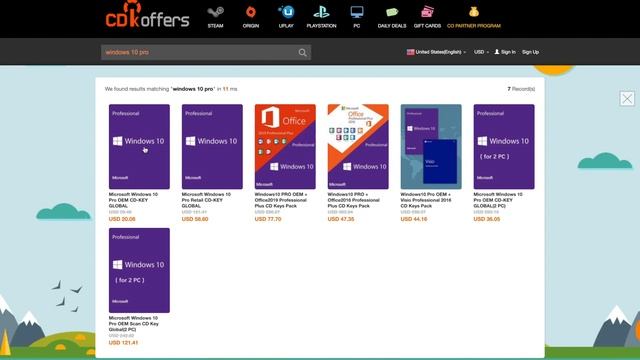Click the price USD 77.70

[268, 219]
